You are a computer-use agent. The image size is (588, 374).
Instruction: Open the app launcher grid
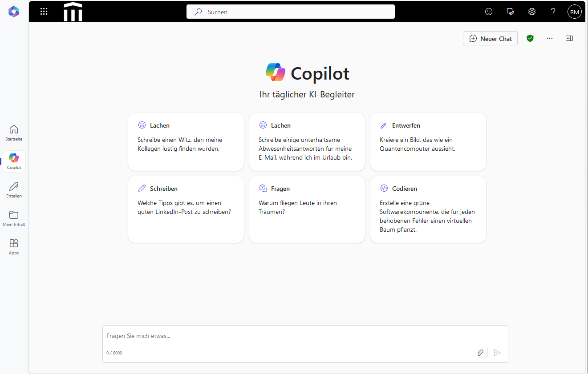click(44, 12)
